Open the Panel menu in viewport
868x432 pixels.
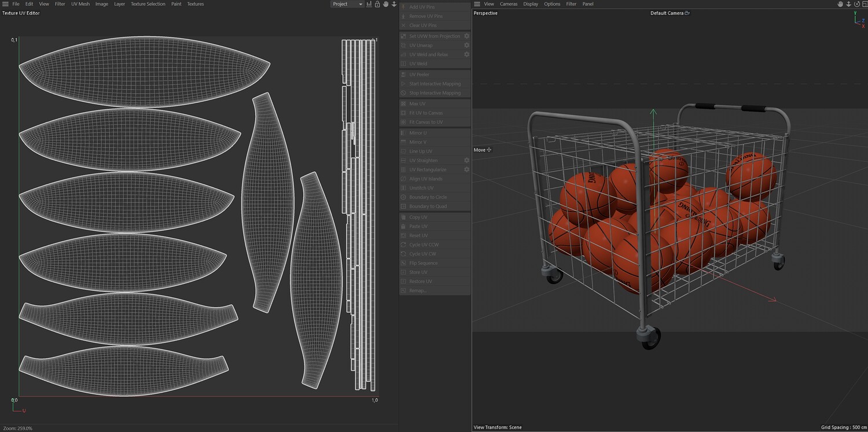pyautogui.click(x=588, y=4)
